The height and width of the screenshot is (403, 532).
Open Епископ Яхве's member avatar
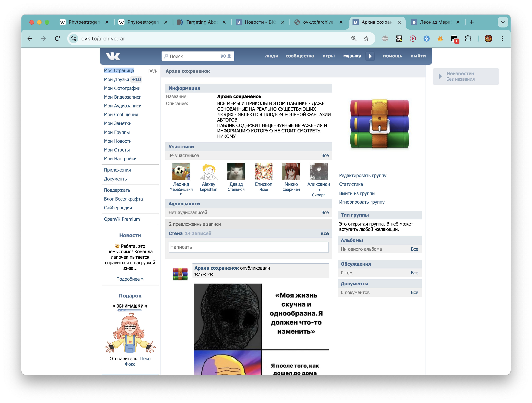click(264, 172)
